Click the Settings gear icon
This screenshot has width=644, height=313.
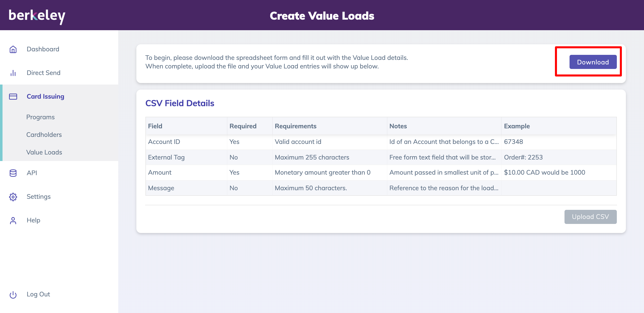13,197
